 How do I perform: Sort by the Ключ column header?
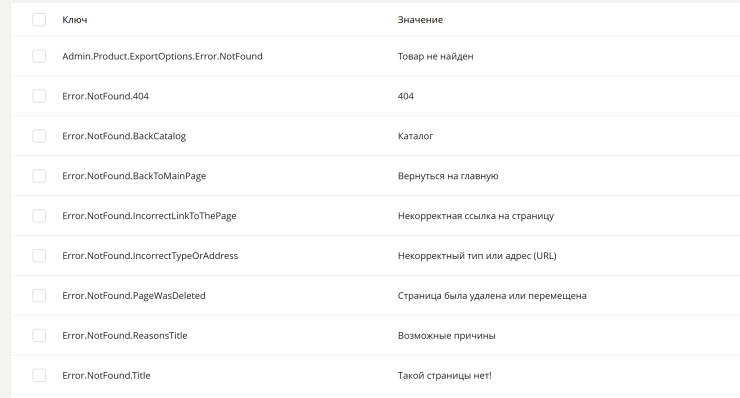[x=75, y=20]
